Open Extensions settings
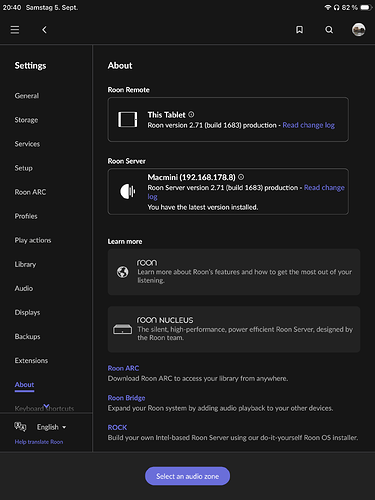This screenshot has width=375, height=500. point(31,360)
